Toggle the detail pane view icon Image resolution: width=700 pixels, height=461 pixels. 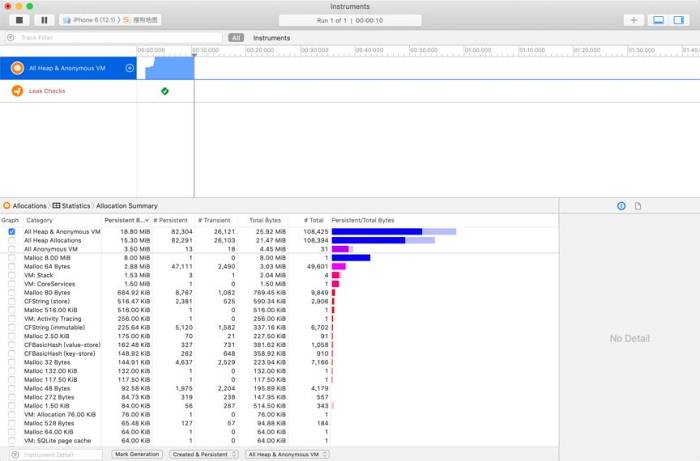coord(658,20)
